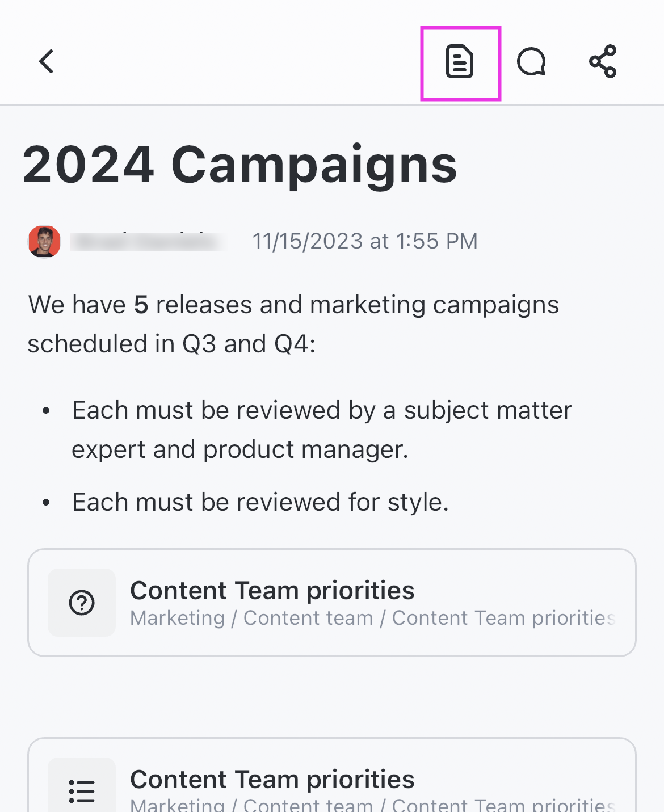Click the 2024 Campaigns page title
Viewport: 664px width, 812px height.
tap(239, 165)
